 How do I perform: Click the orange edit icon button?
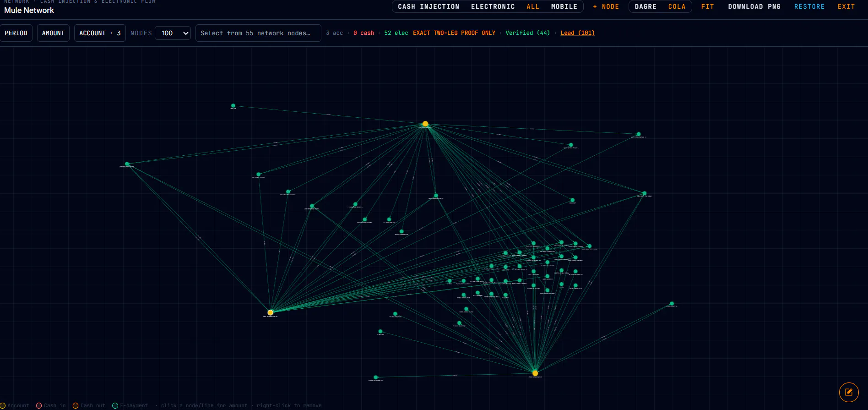click(x=849, y=392)
